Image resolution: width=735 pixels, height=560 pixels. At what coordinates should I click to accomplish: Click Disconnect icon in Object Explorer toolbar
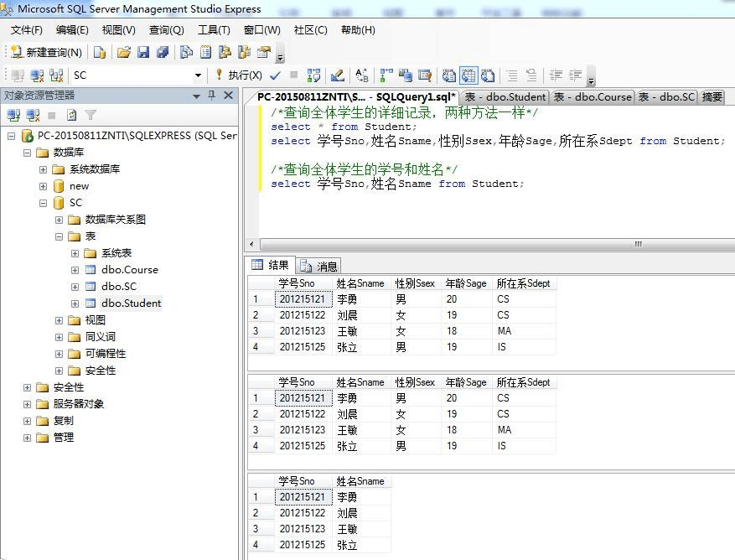pos(33,115)
